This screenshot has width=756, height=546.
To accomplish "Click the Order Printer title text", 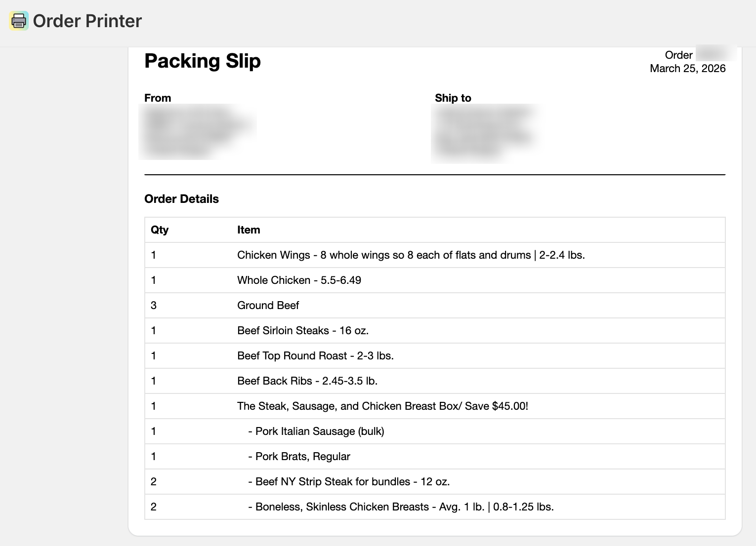I will click(x=87, y=21).
